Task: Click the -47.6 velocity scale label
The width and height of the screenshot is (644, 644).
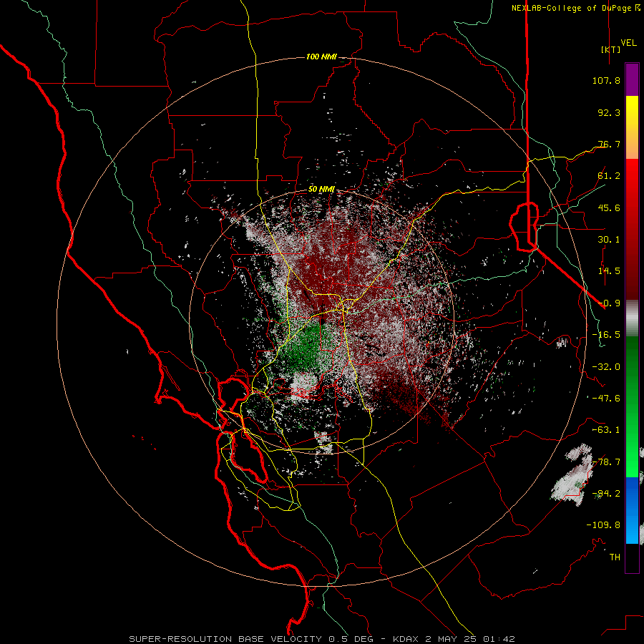Action: (x=606, y=399)
